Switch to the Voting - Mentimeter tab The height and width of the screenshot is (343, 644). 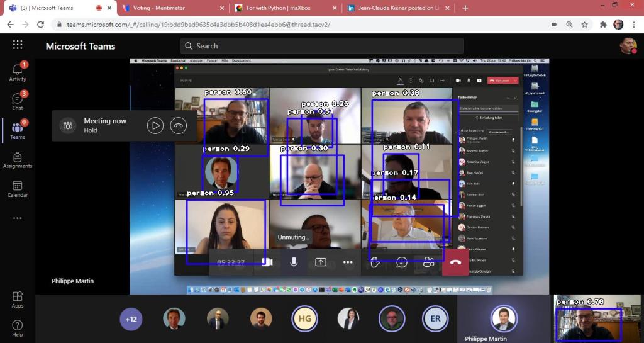[x=170, y=8]
